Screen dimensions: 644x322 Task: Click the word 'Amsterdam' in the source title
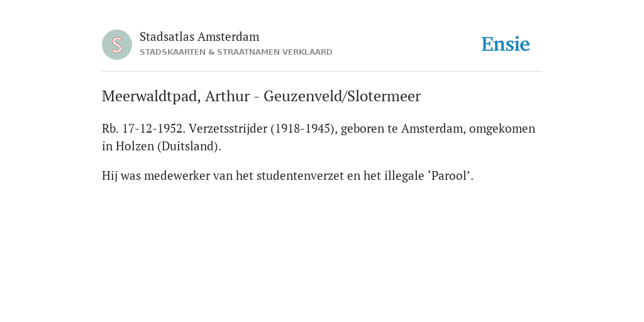(x=228, y=36)
